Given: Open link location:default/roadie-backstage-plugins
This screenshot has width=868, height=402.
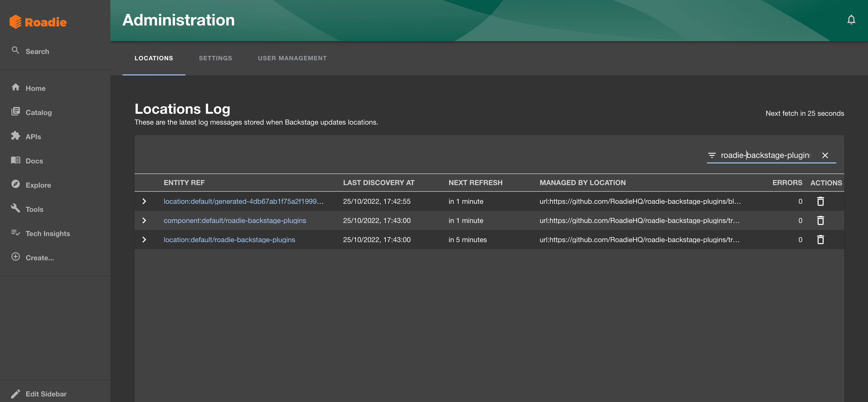Looking at the screenshot, I should pos(229,240).
